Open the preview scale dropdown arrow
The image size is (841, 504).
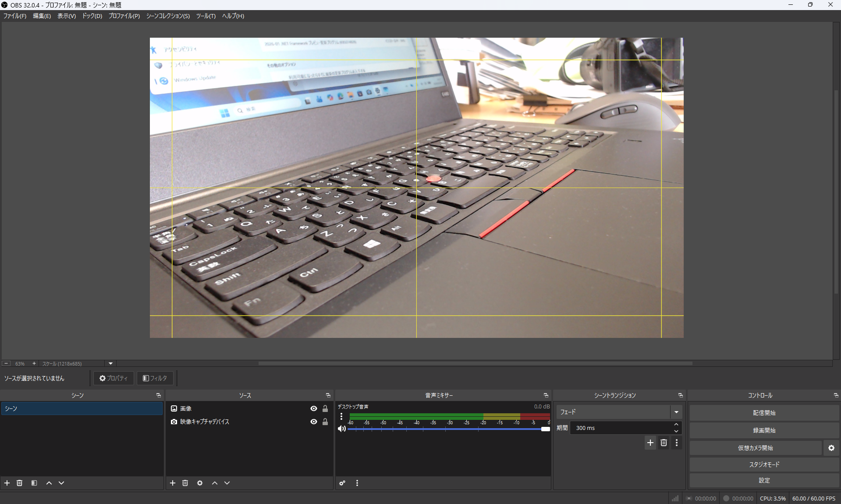coord(110,363)
